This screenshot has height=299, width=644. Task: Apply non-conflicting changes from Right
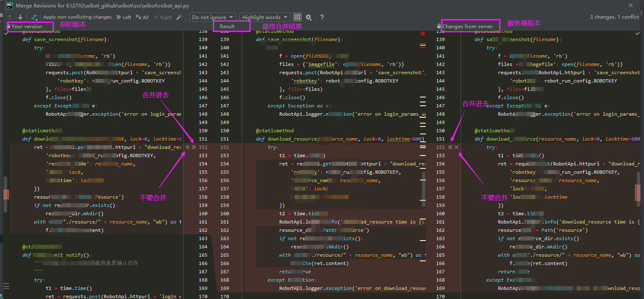[163, 17]
